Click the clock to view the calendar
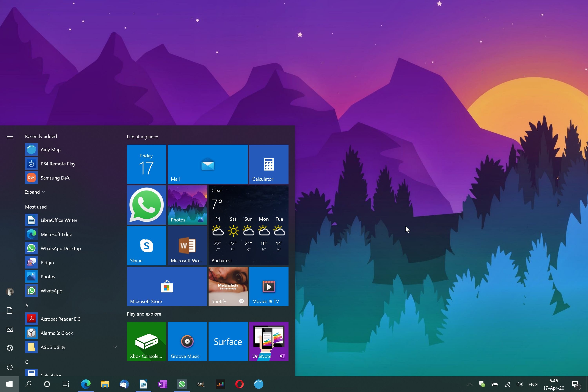The width and height of the screenshot is (588, 392). click(x=553, y=384)
